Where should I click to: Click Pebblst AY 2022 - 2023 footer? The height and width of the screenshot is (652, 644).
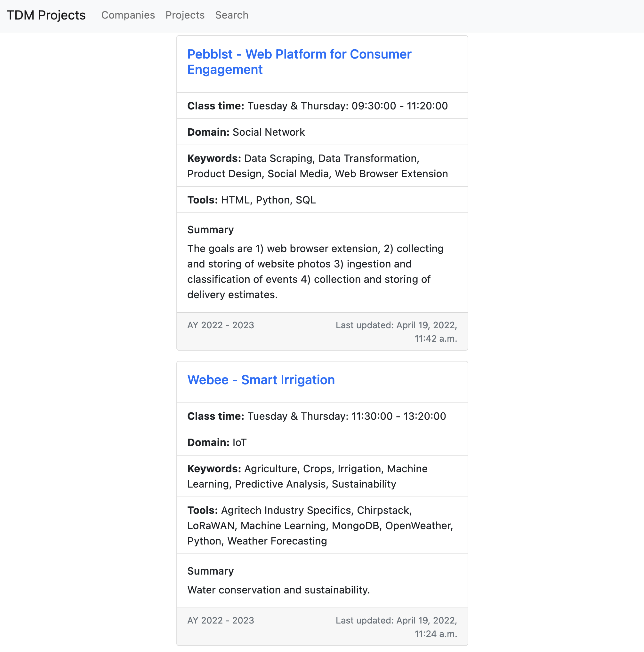click(x=221, y=325)
